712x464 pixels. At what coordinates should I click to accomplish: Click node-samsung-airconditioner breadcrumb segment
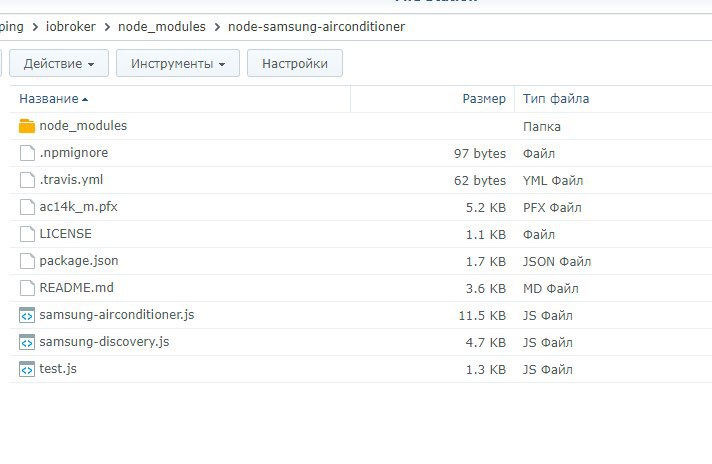(x=316, y=27)
